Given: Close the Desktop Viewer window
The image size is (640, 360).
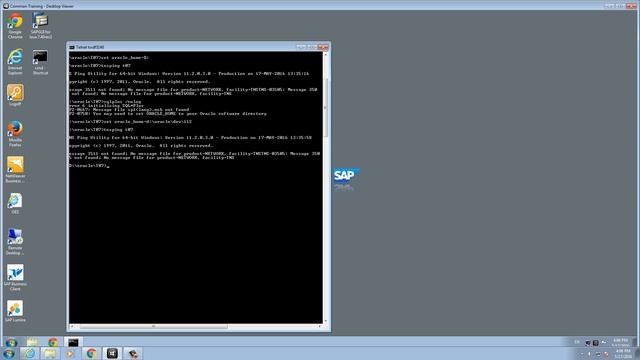Looking at the screenshot, I should (631, 6).
